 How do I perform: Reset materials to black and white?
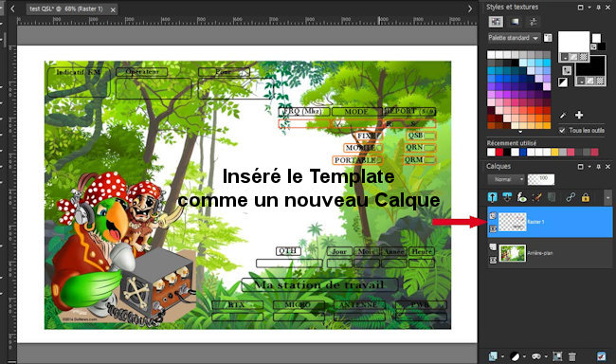(563, 82)
